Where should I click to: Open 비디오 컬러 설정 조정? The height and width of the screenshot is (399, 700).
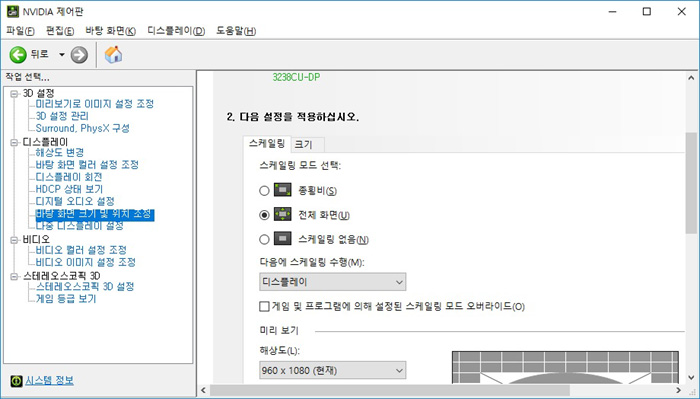tap(81, 250)
